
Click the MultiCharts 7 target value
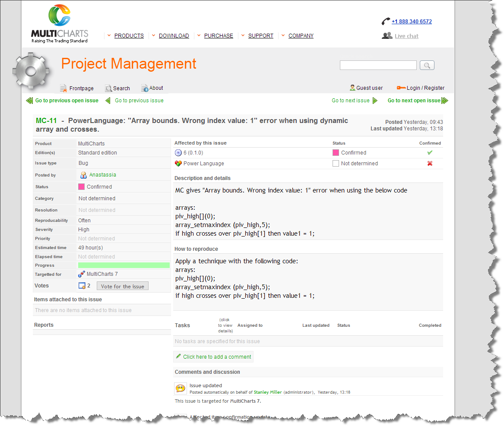102,274
